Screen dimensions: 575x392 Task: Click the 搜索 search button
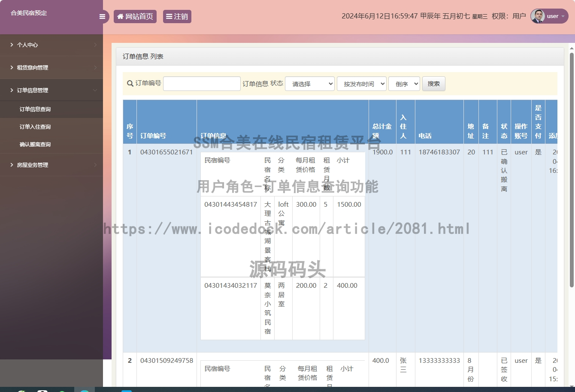(x=434, y=84)
